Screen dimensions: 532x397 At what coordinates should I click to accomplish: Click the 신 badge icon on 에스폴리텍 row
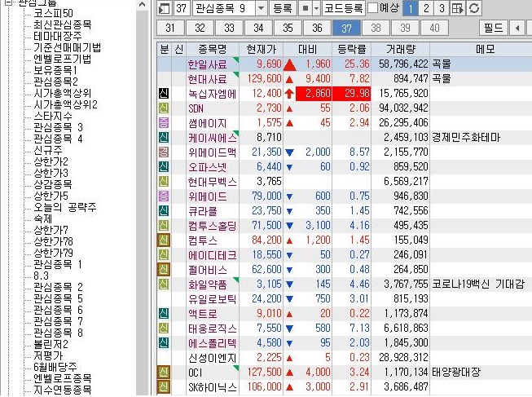click(x=164, y=342)
